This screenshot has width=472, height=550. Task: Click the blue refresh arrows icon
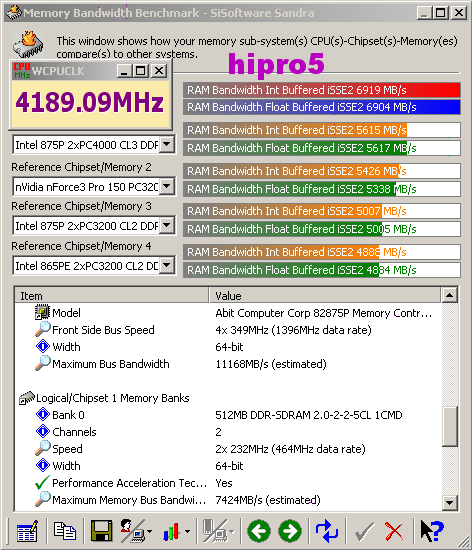pos(327,531)
